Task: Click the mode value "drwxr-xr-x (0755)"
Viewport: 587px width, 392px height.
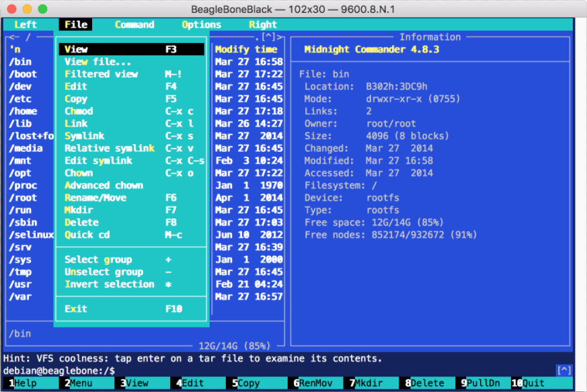Action: coord(413,98)
